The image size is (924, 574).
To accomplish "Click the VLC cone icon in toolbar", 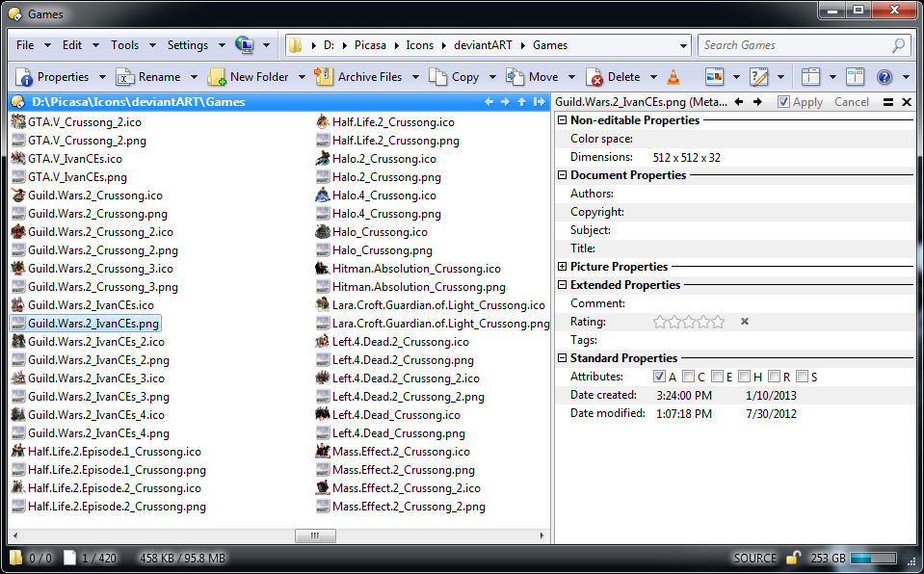I will tap(673, 77).
